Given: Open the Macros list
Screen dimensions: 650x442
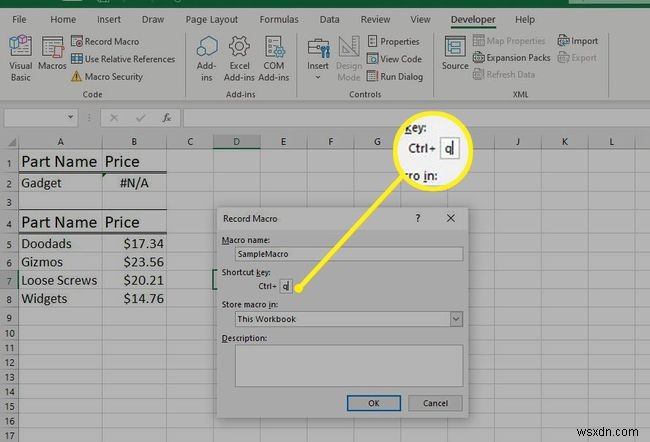Looking at the screenshot, I should pos(52,53).
